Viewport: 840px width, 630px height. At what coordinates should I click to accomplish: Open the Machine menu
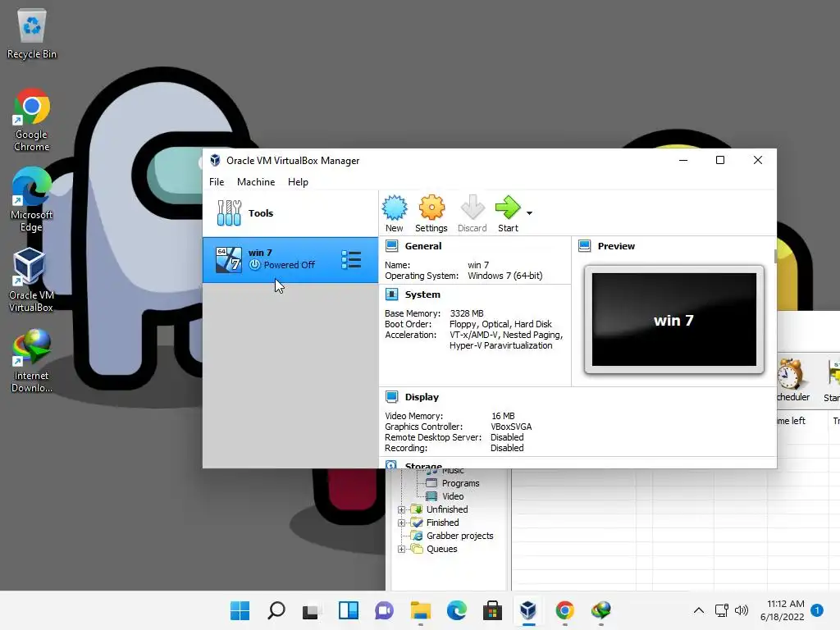click(256, 182)
